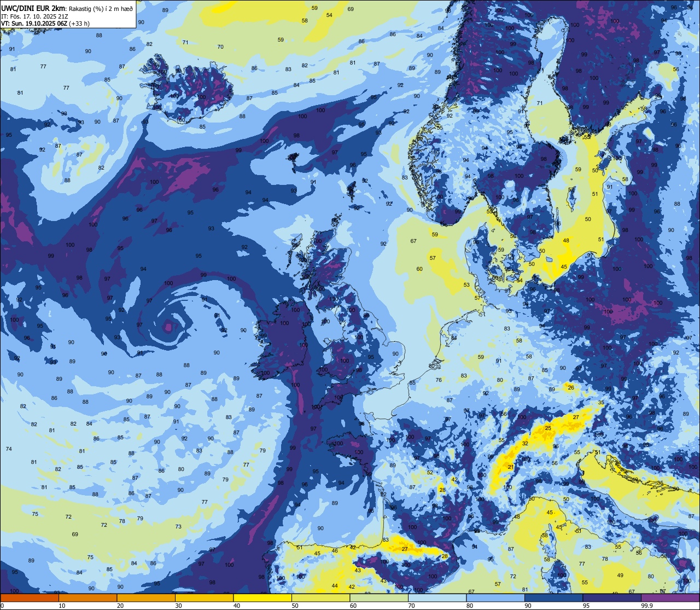This screenshot has height=610, width=700.
Task: Click the 50–60 pale yellow legend swatch
Action: [x=321, y=597]
